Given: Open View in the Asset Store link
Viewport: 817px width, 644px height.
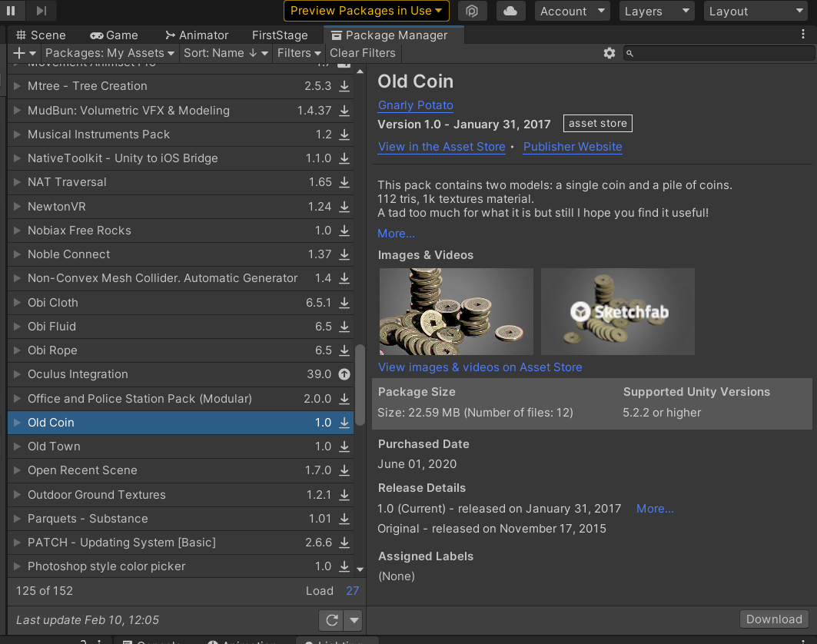Looking at the screenshot, I should (x=441, y=147).
